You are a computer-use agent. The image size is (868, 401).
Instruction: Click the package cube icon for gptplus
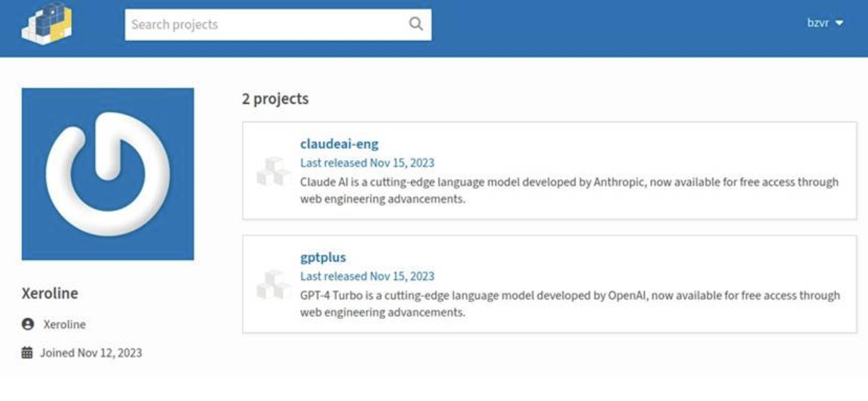point(273,284)
